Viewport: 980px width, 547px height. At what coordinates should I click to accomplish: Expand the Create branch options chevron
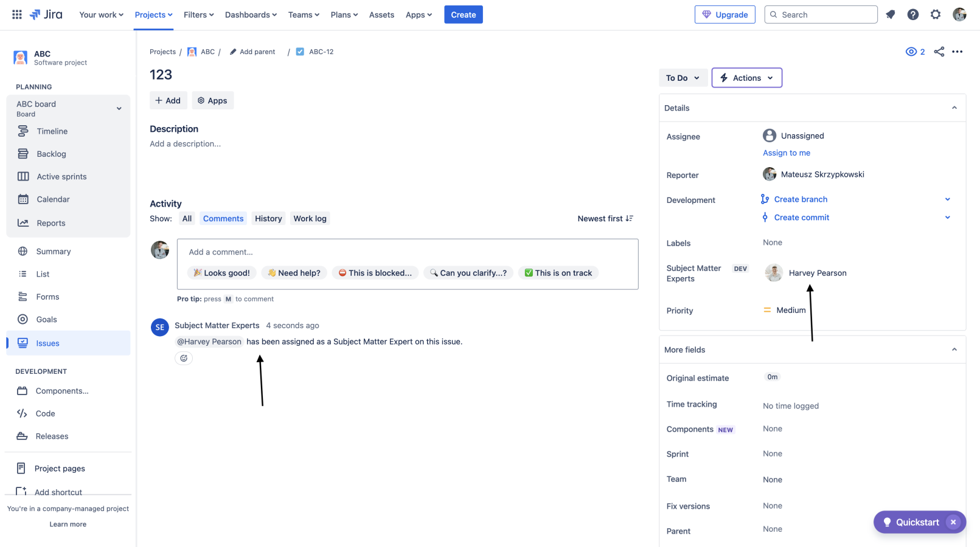948,199
